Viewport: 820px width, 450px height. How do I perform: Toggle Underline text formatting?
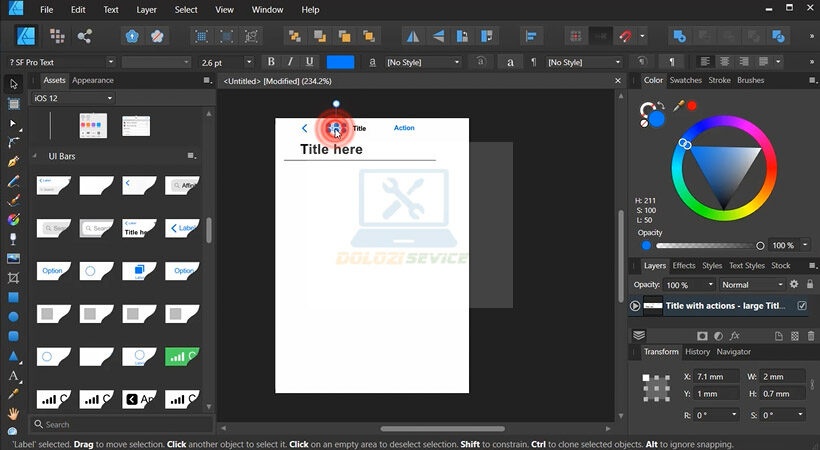(x=311, y=62)
